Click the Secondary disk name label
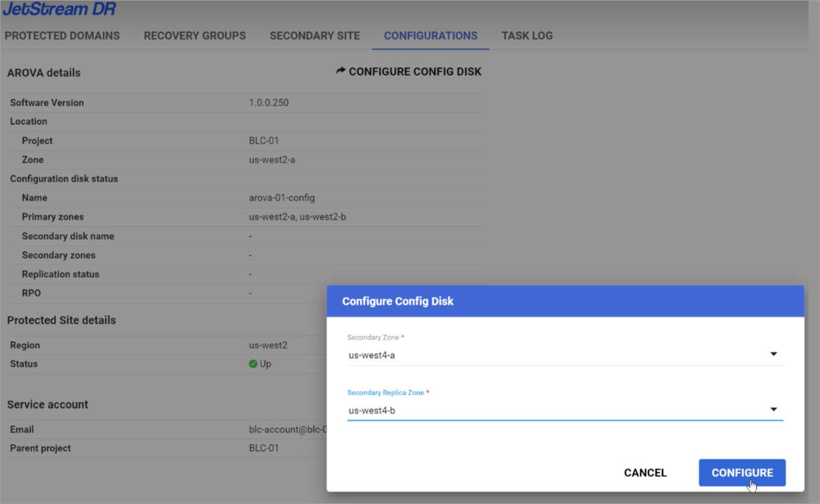This screenshot has width=820, height=504. point(68,236)
